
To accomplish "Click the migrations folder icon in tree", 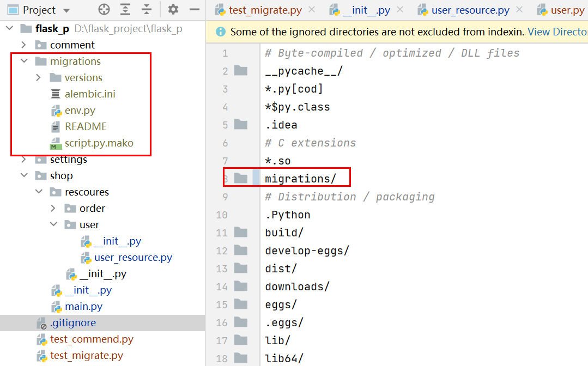I will [x=40, y=60].
